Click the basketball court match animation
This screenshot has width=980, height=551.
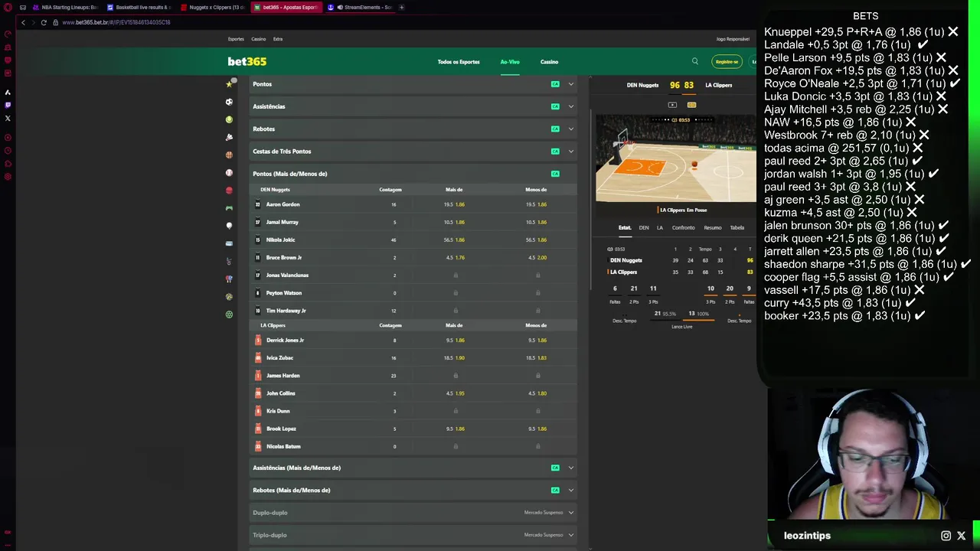[x=676, y=158]
